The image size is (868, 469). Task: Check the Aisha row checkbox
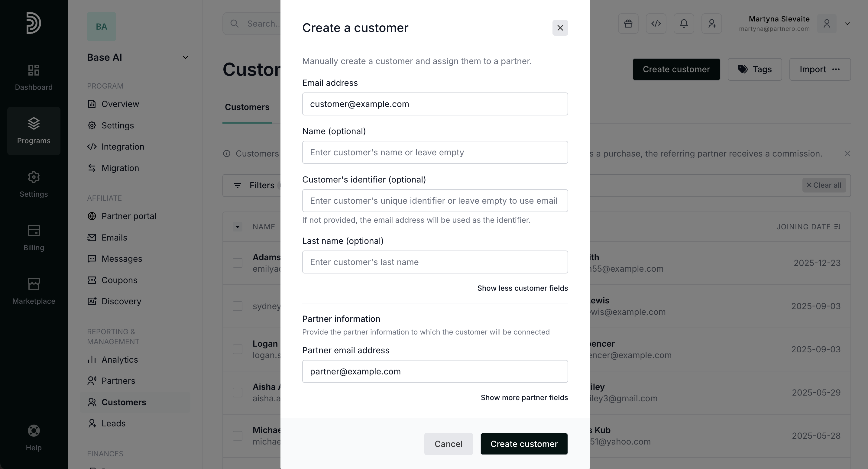coord(238,393)
